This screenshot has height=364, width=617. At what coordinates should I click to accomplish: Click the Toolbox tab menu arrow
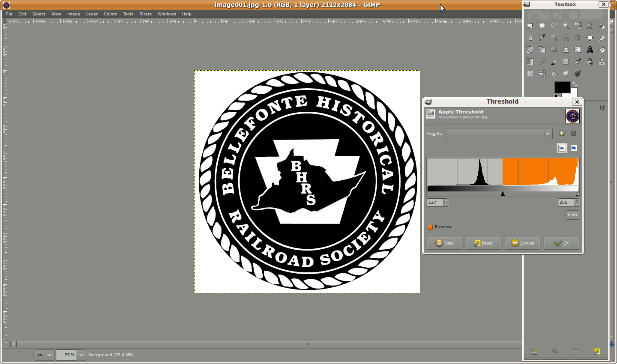pos(602,107)
